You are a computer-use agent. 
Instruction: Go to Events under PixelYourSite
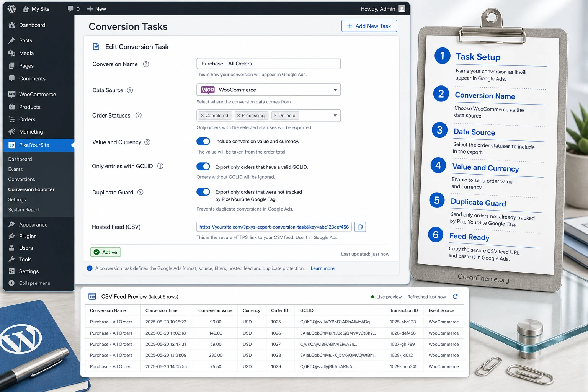coord(15,169)
